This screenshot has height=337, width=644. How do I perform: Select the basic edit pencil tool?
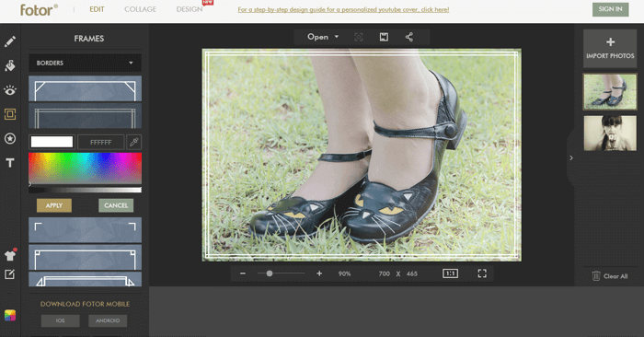coord(10,41)
